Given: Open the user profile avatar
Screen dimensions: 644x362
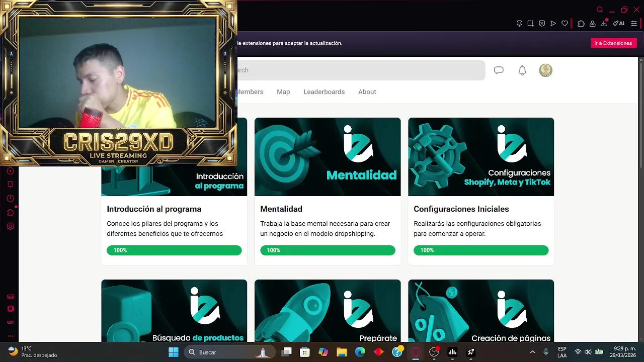Looking at the screenshot, I should click(x=545, y=70).
